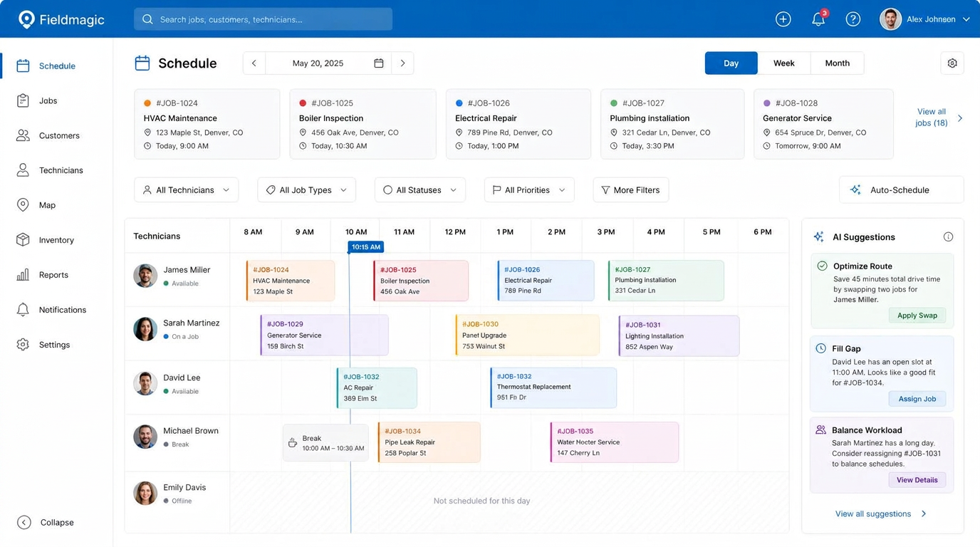Open the schedule settings gear icon
The width and height of the screenshot is (980, 547).
pyautogui.click(x=952, y=63)
